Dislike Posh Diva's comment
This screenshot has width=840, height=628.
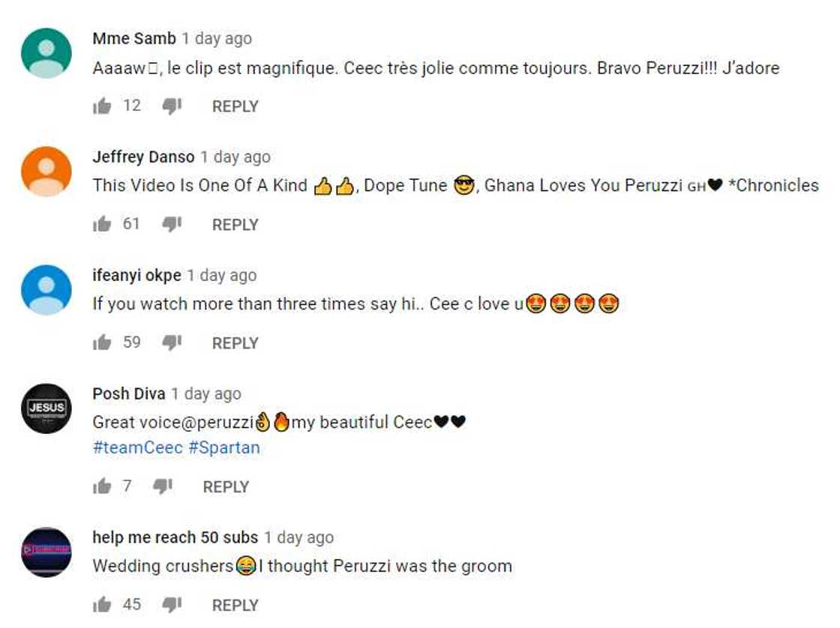point(163,486)
